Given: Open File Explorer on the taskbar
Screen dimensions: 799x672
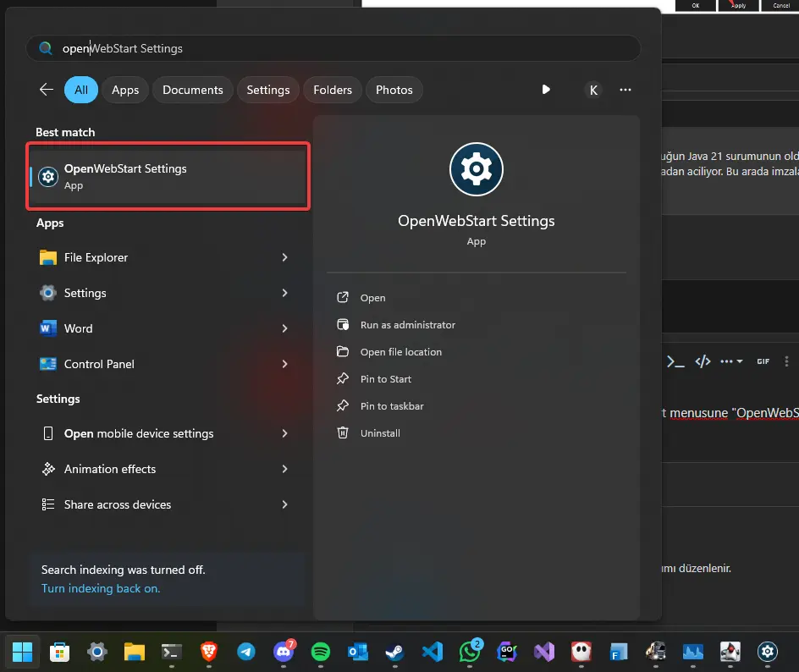Looking at the screenshot, I should point(135,652).
